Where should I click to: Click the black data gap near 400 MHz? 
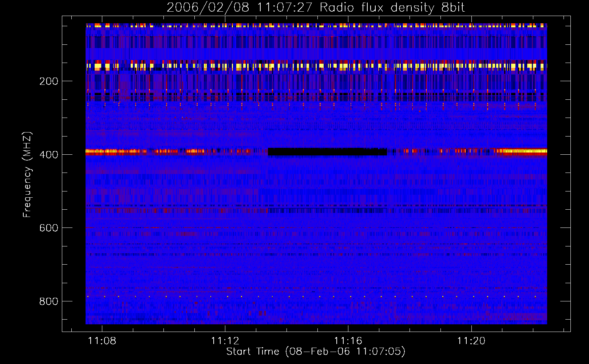pos(327,152)
